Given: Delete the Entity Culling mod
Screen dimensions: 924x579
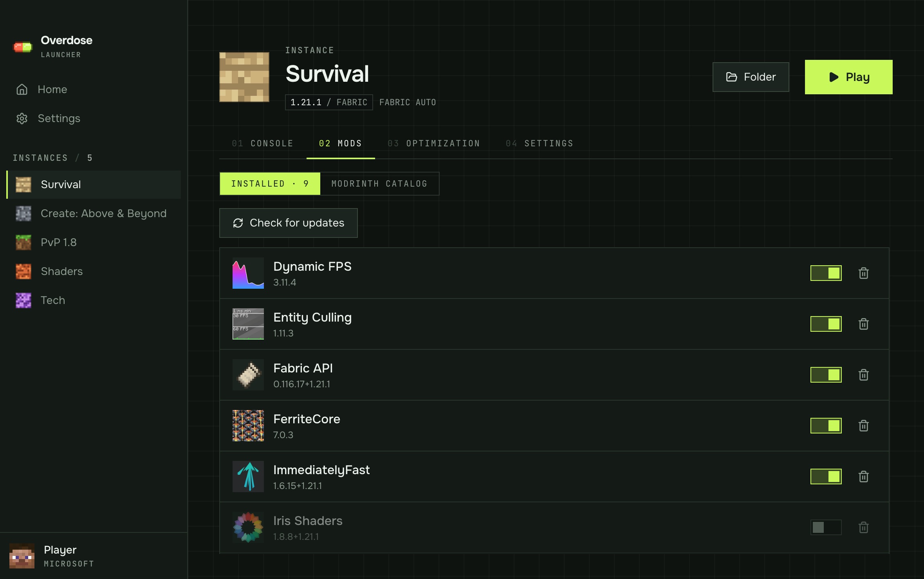Looking at the screenshot, I should pyautogui.click(x=864, y=324).
